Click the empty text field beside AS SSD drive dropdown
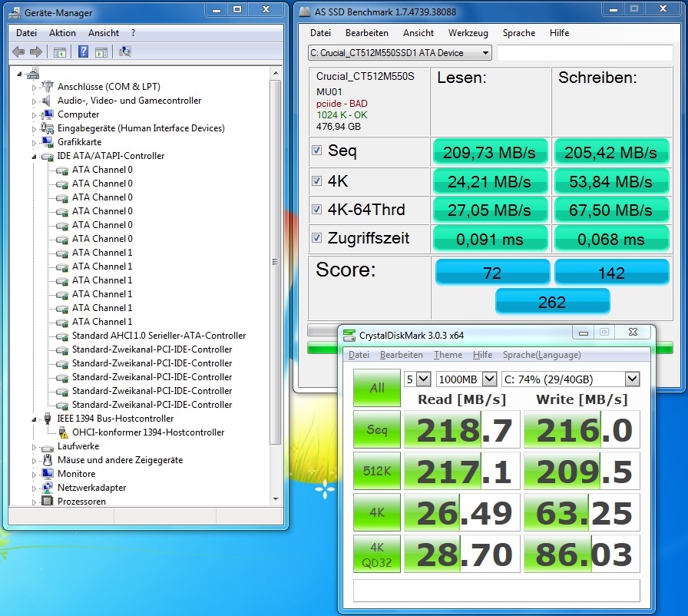The image size is (688, 616). pos(584,53)
